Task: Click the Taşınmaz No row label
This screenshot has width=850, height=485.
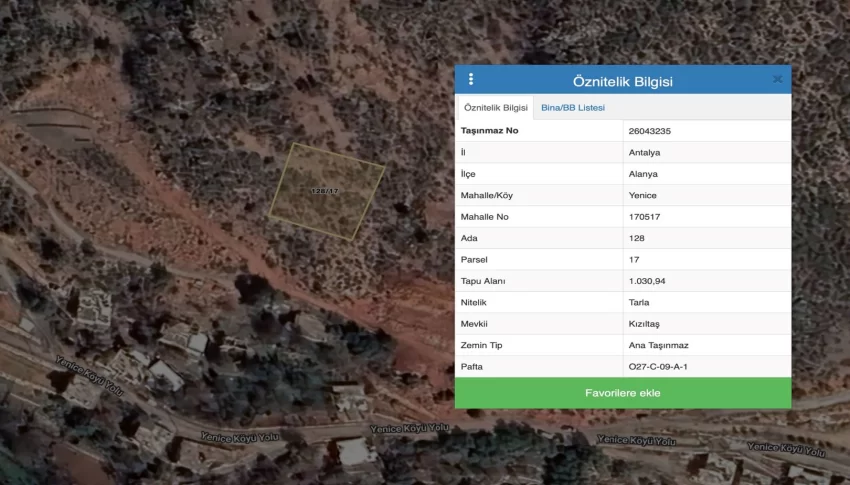Action: [489, 131]
